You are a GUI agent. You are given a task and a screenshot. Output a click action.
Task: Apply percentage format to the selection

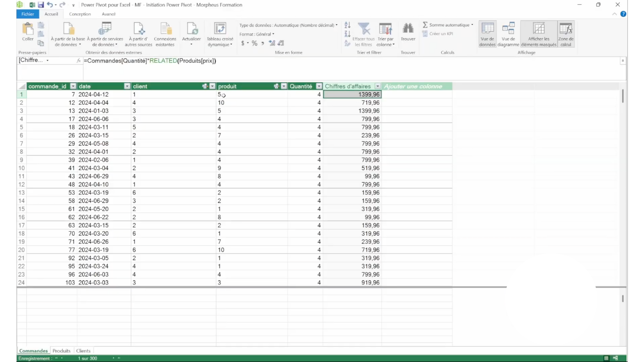pyautogui.click(x=254, y=43)
